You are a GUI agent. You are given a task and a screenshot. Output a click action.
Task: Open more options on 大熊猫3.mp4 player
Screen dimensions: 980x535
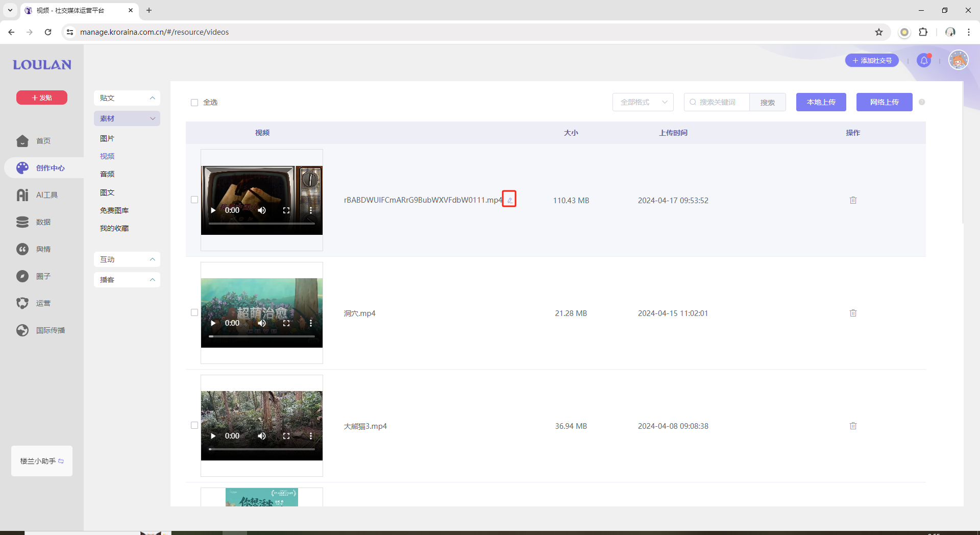pyautogui.click(x=311, y=436)
